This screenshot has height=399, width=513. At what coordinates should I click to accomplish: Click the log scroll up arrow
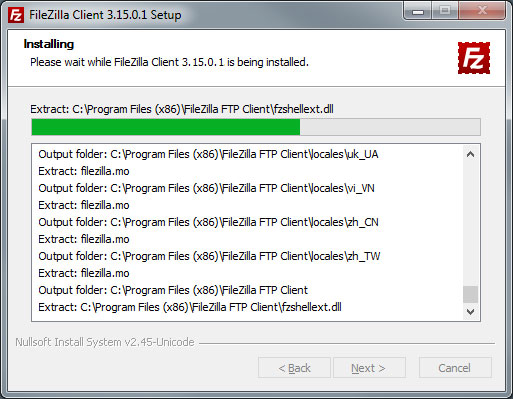tap(470, 154)
